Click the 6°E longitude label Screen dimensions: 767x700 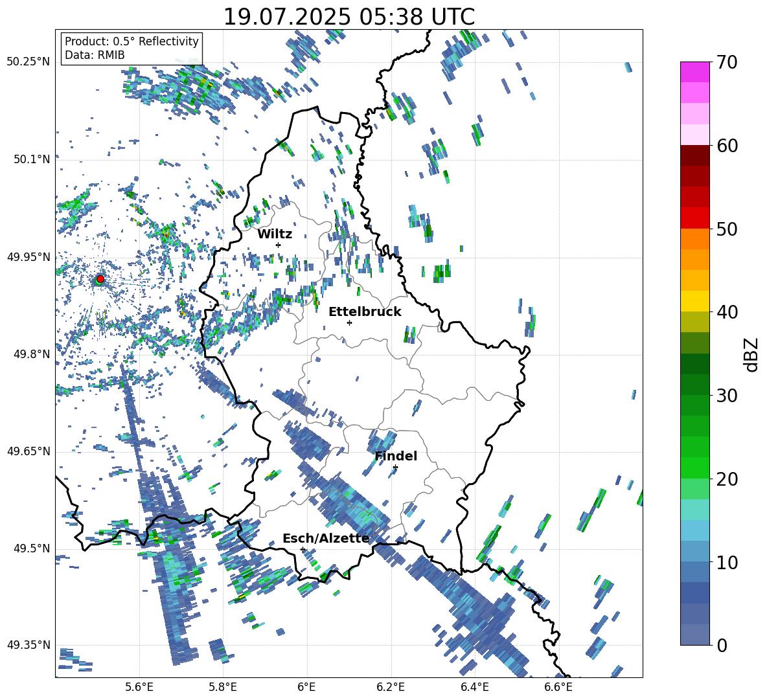click(x=306, y=687)
